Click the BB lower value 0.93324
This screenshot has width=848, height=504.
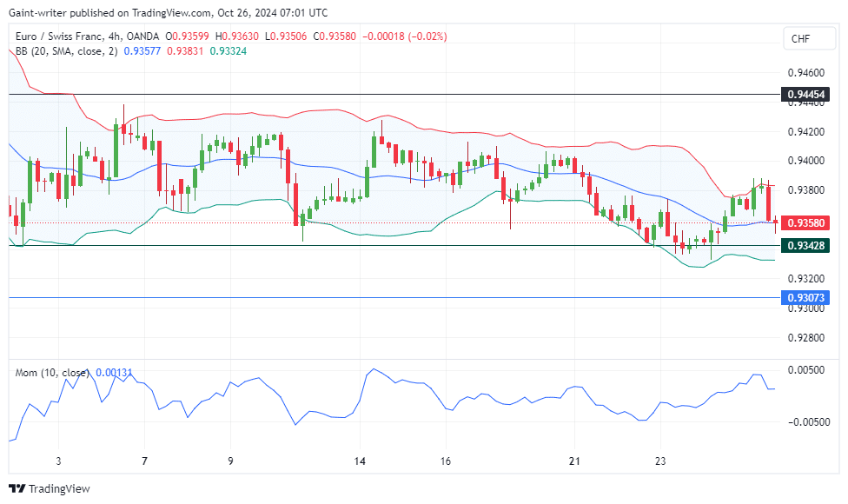click(229, 50)
